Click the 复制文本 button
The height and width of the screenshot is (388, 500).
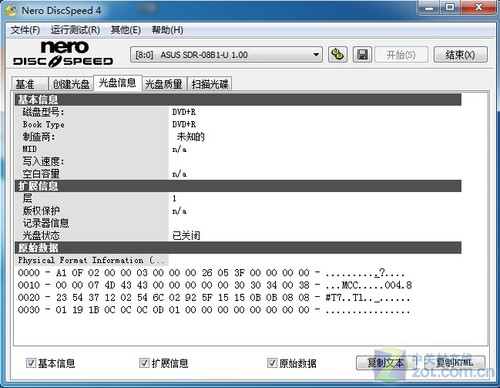click(385, 363)
